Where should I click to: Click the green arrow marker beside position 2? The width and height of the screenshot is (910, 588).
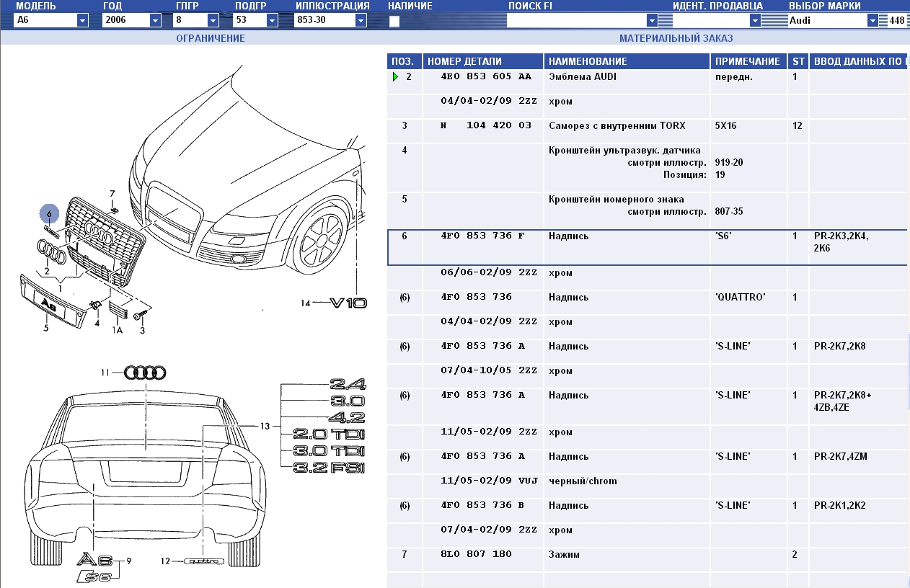point(395,77)
